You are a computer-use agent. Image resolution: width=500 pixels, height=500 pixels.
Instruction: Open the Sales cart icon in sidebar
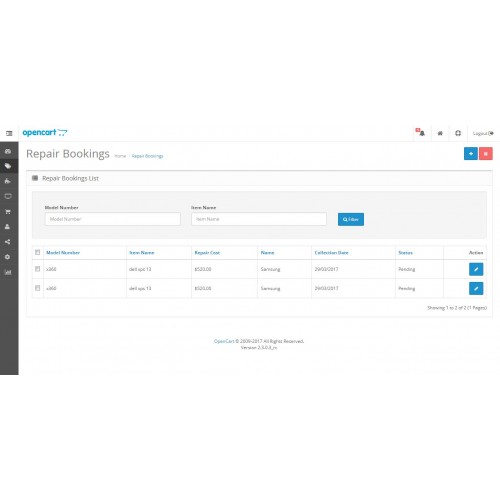coord(8,212)
